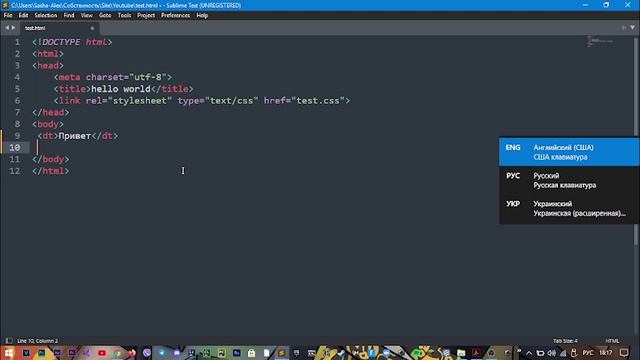640x360 pixels.
Task: Click the next tab arrow
Action: [x=13, y=28]
